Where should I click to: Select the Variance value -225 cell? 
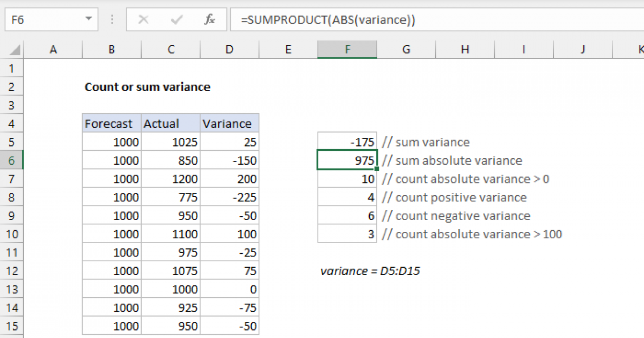[x=229, y=197]
